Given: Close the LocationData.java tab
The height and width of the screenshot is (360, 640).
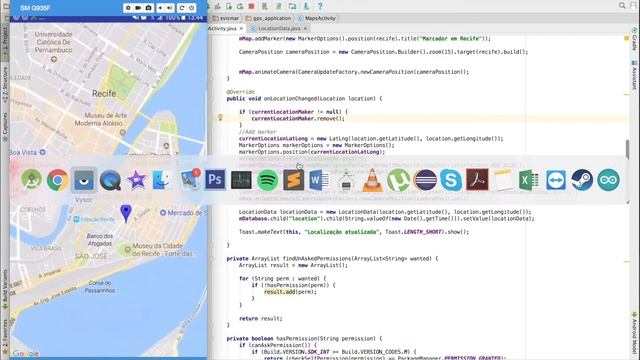Looking at the screenshot, I should pyautogui.click(x=305, y=28).
